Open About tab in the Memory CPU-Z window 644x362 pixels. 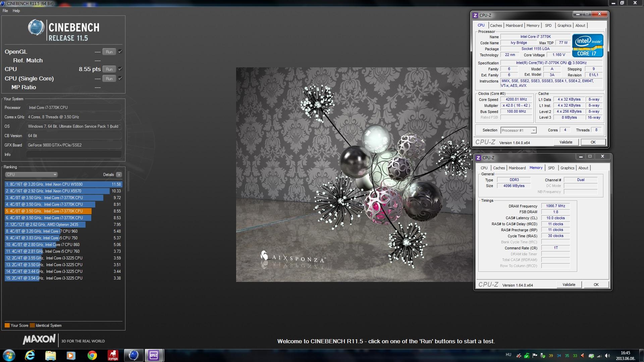click(x=583, y=168)
